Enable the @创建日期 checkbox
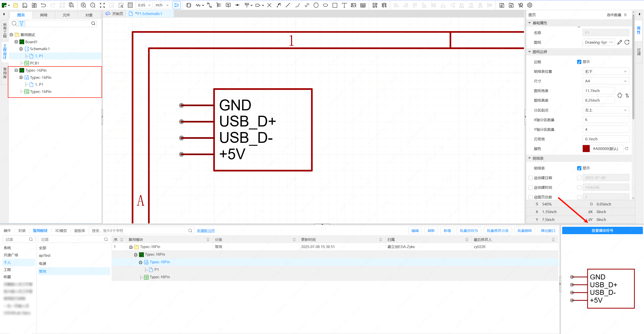The image size is (644, 334). (x=530, y=178)
